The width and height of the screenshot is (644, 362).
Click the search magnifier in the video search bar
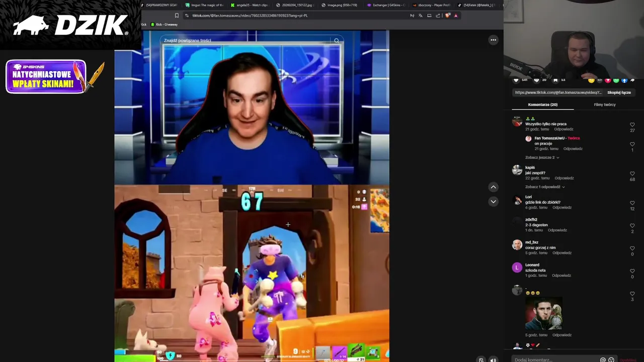click(337, 40)
